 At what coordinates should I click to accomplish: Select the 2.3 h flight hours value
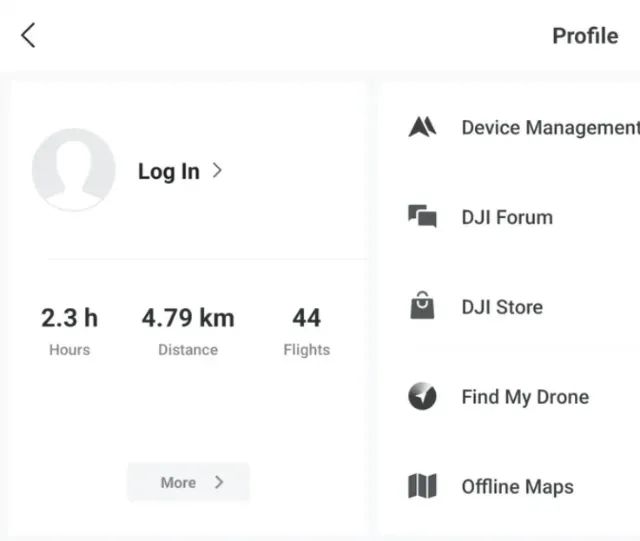click(69, 318)
